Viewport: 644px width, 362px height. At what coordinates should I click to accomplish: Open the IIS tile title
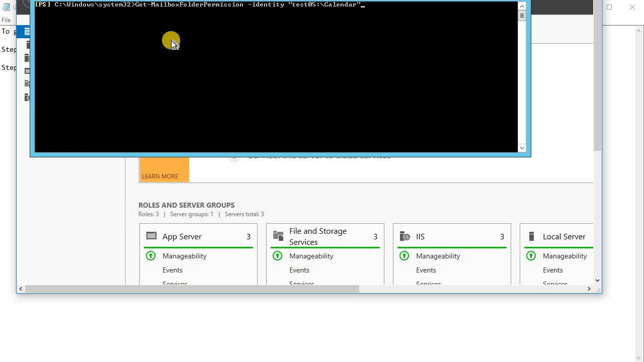[420, 237]
